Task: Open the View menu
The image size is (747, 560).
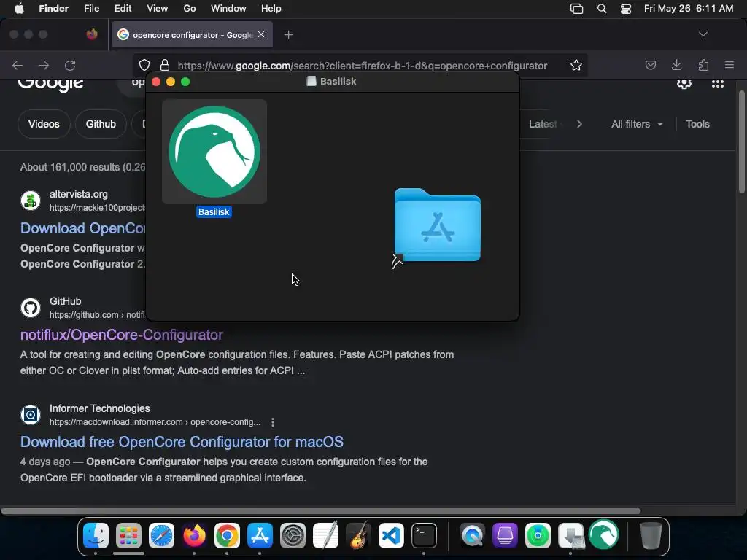Action: point(158,9)
